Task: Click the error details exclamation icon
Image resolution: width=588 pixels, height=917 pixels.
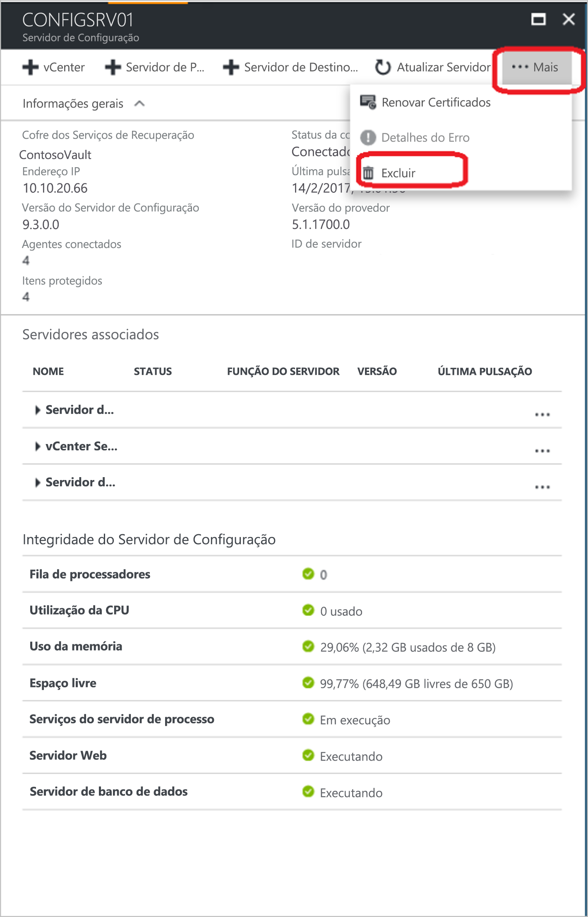Action: 368,137
